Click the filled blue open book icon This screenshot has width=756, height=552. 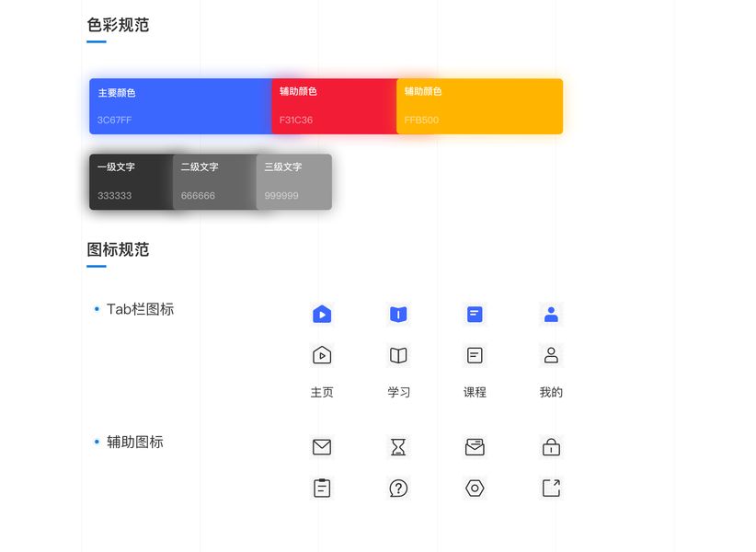click(398, 315)
